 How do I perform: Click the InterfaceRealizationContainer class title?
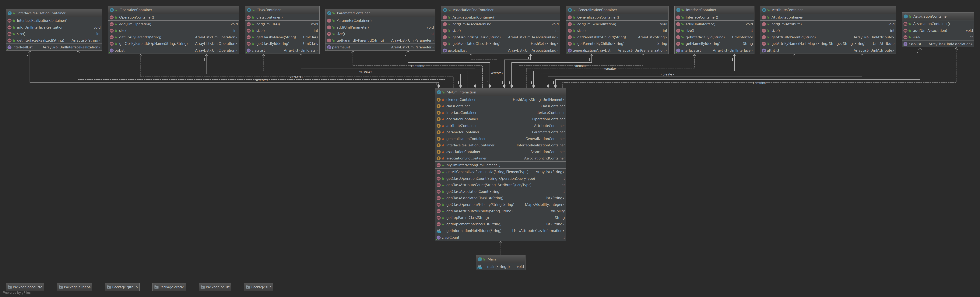point(41,13)
